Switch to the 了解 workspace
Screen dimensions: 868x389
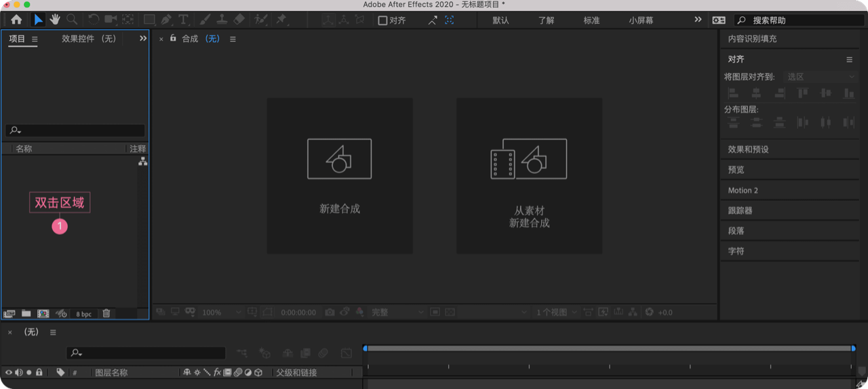pos(546,20)
